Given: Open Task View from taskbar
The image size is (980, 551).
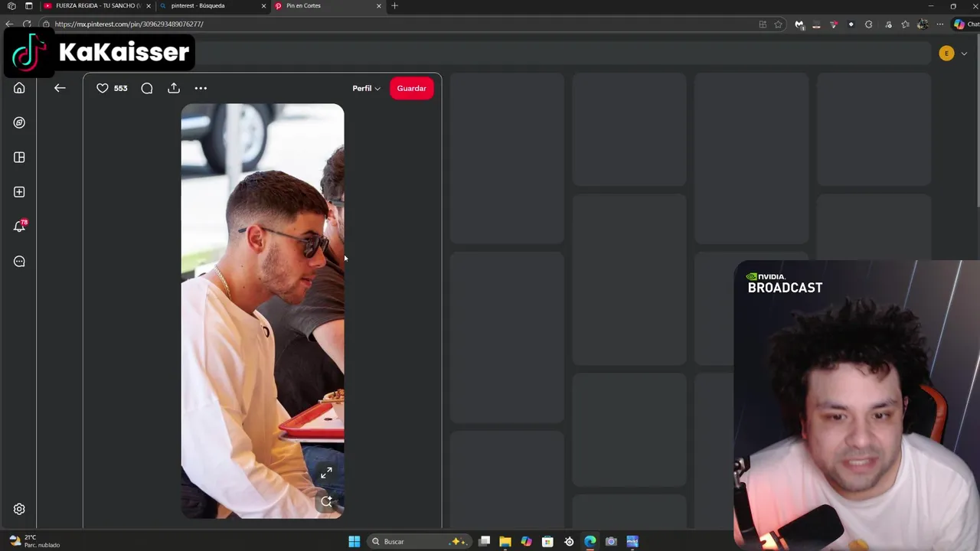Looking at the screenshot, I should coord(484,541).
